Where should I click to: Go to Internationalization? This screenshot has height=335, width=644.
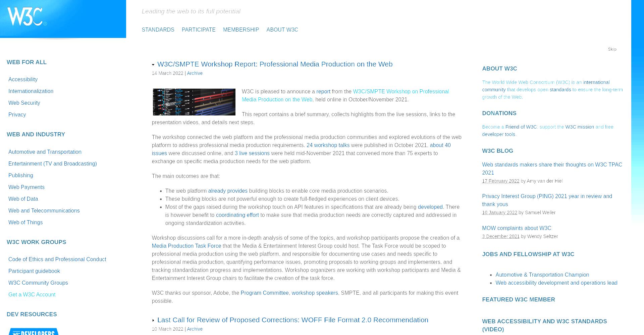[x=31, y=91]
